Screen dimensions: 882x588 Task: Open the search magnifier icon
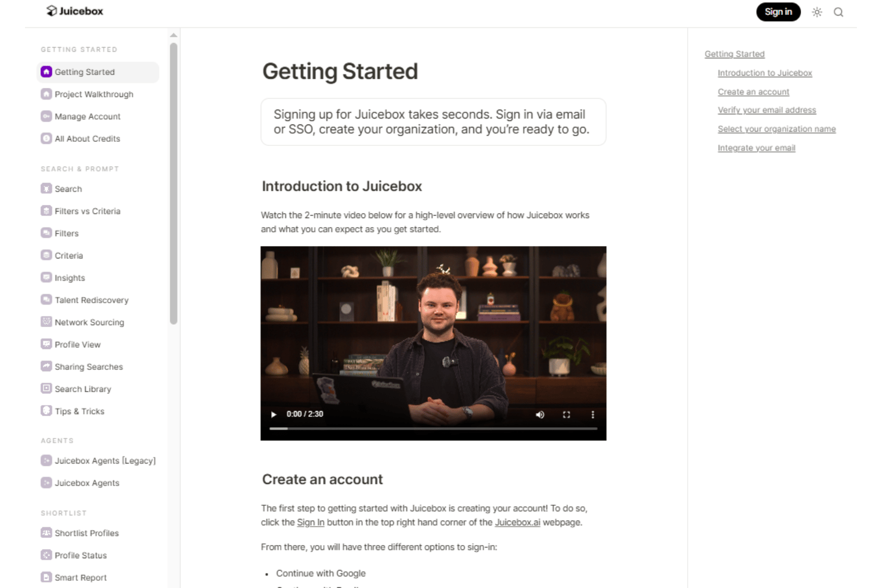click(838, 12)
